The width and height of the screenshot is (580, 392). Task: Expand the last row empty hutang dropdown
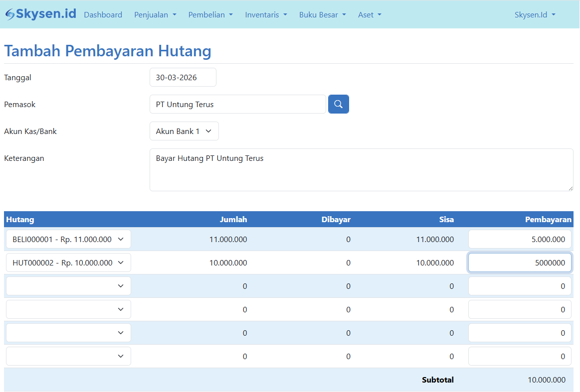[68, 356]
